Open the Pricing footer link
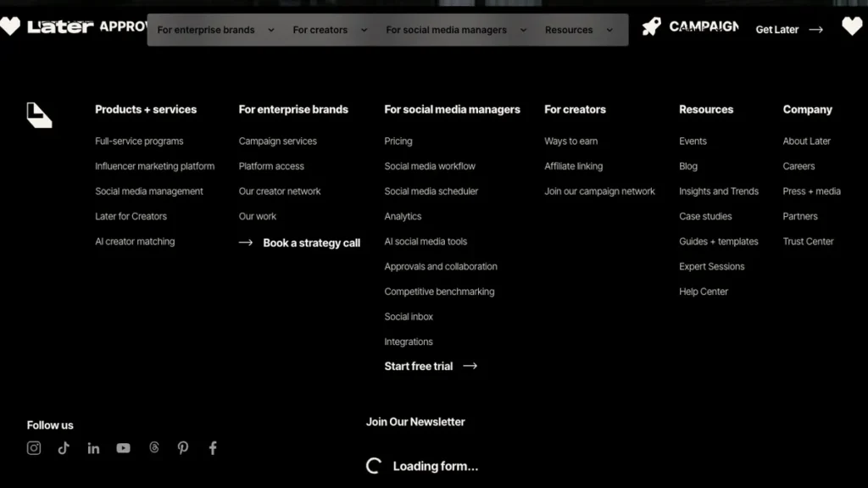 point(398,141)
